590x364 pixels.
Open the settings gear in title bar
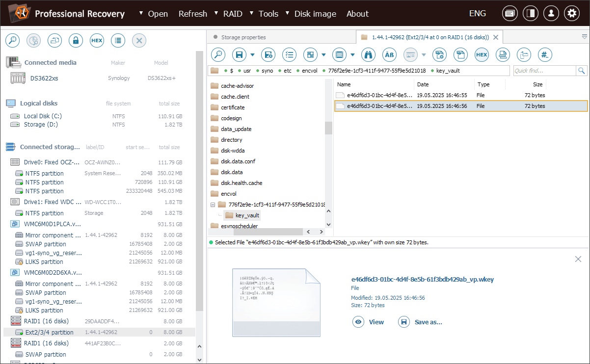pos(571,14)
